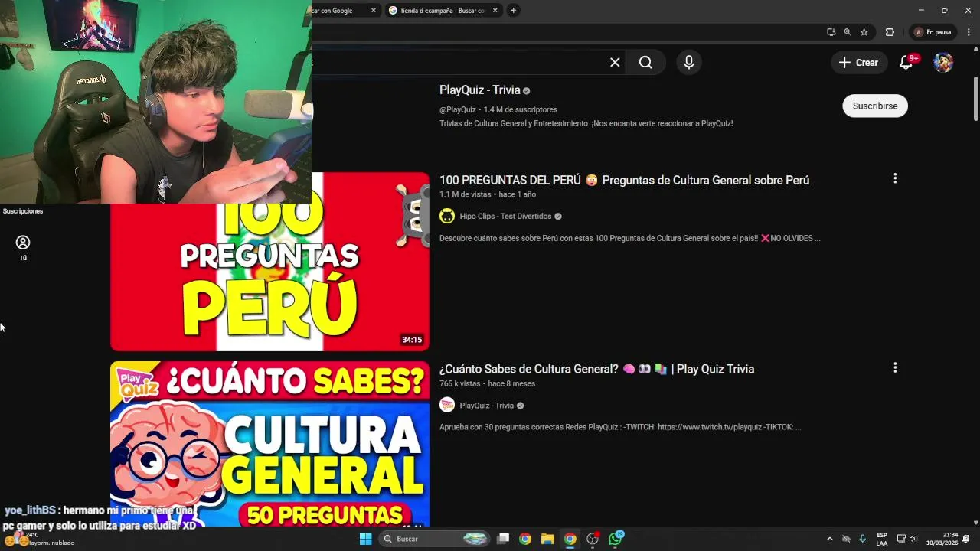The width and height of the screenshot is (980, 551).
Task: Subscribe to PlayQuiz - Trivia channel
Action: pos(875,106)
